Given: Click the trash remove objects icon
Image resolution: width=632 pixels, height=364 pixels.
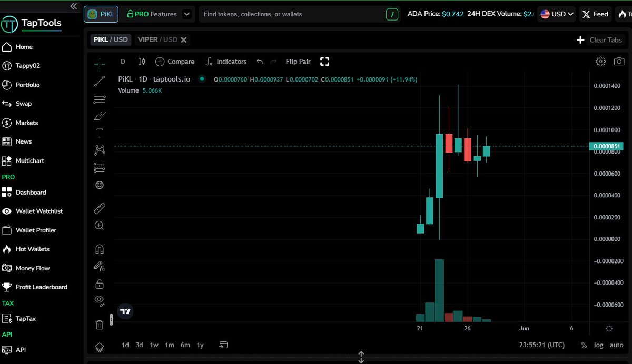Looking at the screenshot, I should (x=99, y=325).
